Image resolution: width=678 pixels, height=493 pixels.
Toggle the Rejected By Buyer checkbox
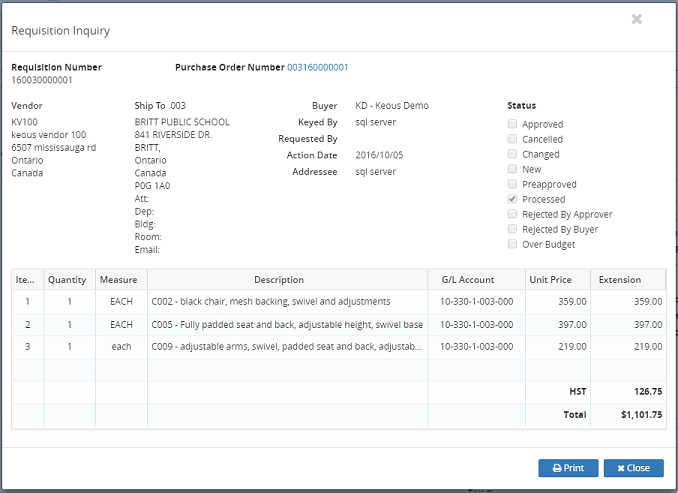click(x=513, y=230)
